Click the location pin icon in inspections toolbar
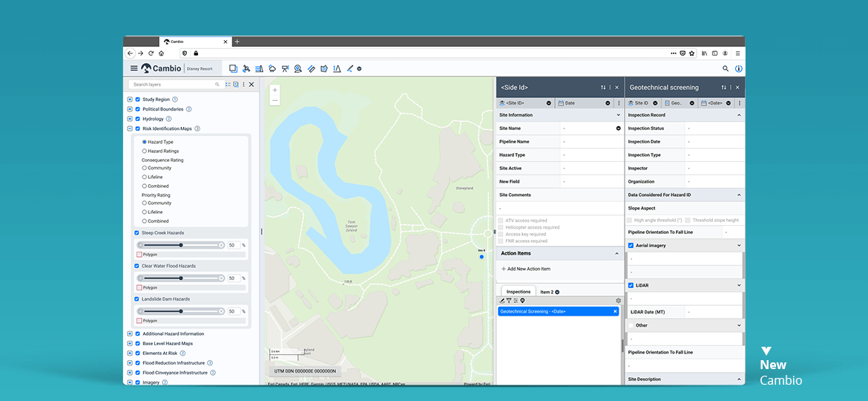Screen dimensions: 868x401 click(x=522, y=301)
